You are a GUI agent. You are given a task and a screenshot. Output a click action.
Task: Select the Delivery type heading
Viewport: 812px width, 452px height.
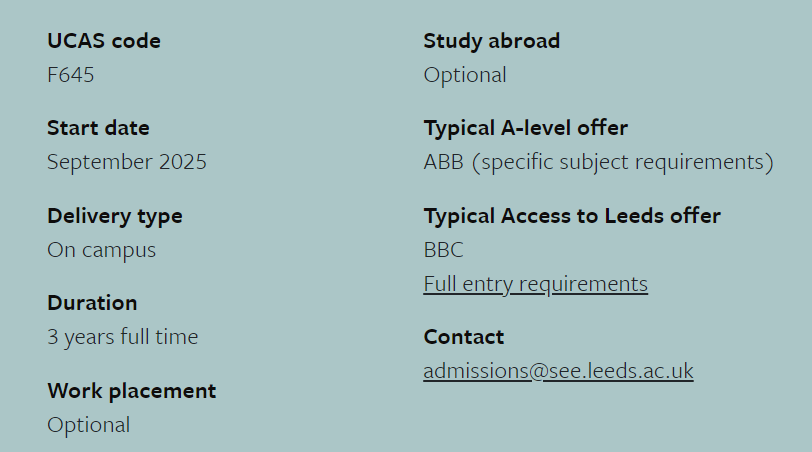(115, 216)
